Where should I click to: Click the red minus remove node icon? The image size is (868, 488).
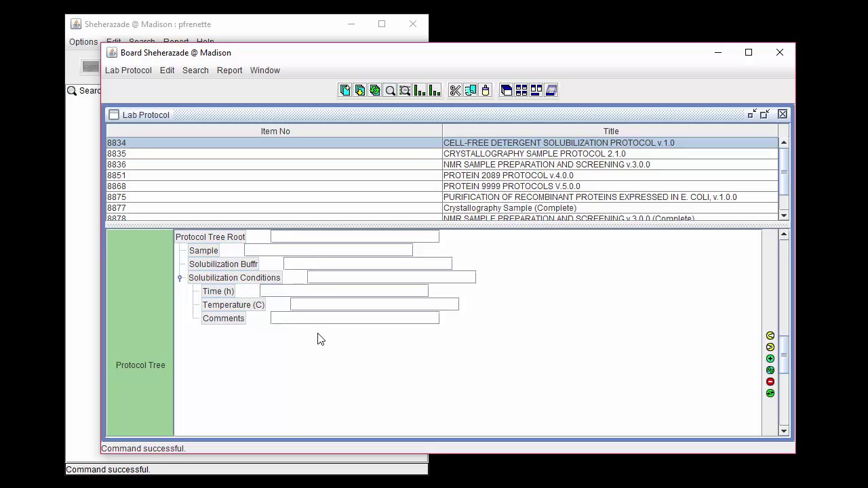point(770,382)
